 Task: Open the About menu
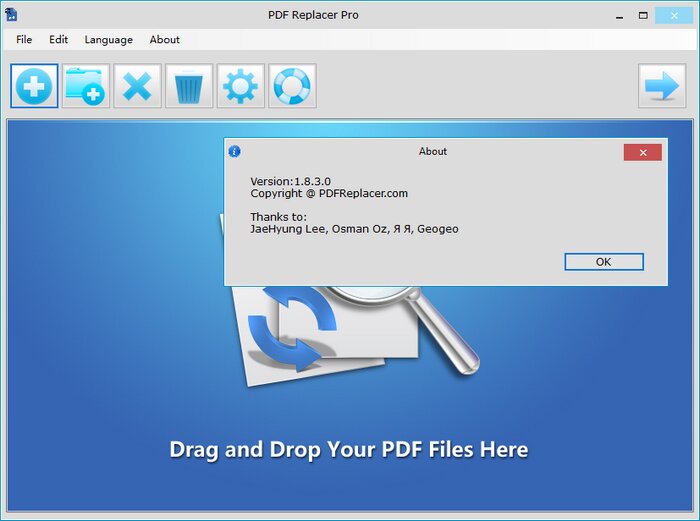[x=165, y=40]
